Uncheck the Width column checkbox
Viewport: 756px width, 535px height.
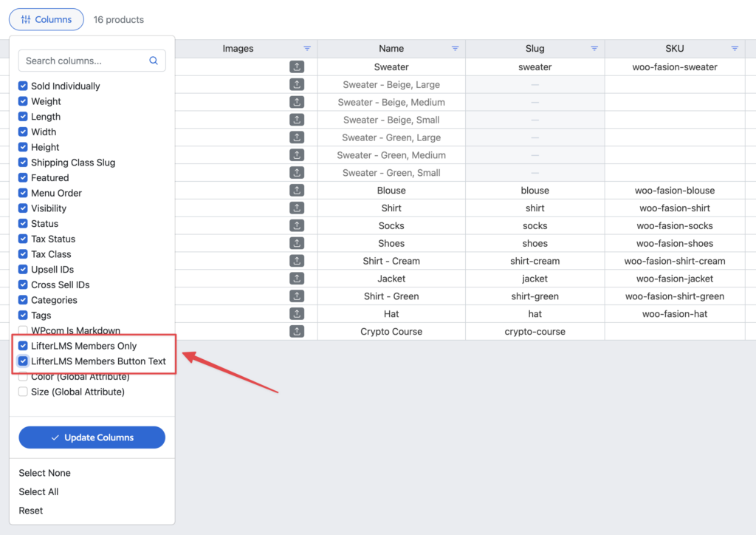point(23,132)
